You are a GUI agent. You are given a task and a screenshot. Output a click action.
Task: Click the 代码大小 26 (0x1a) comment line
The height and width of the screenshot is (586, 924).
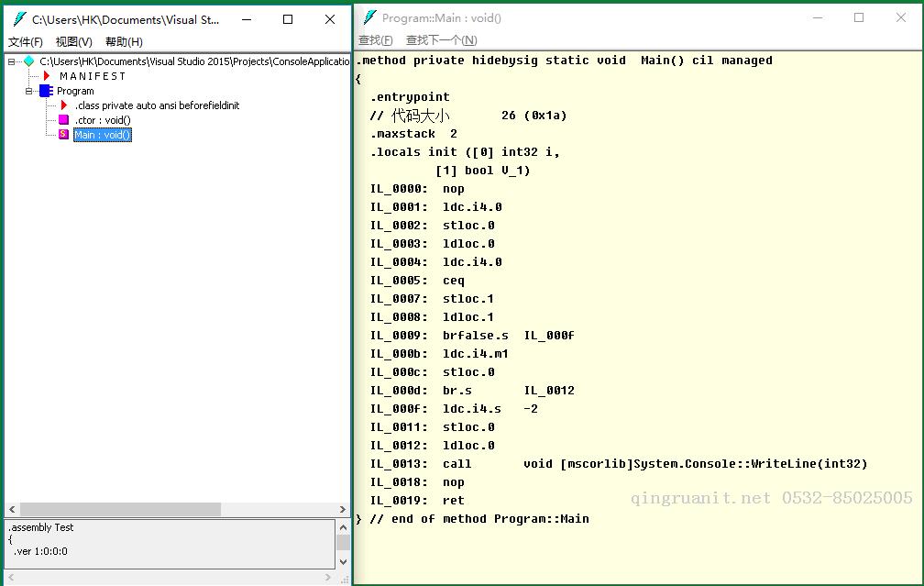coord(468,116)
